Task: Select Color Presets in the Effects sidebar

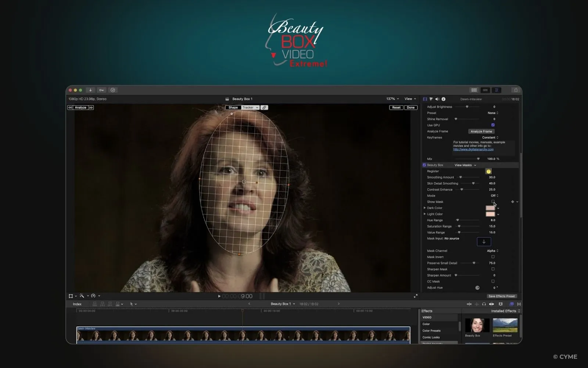Action: 431,330
